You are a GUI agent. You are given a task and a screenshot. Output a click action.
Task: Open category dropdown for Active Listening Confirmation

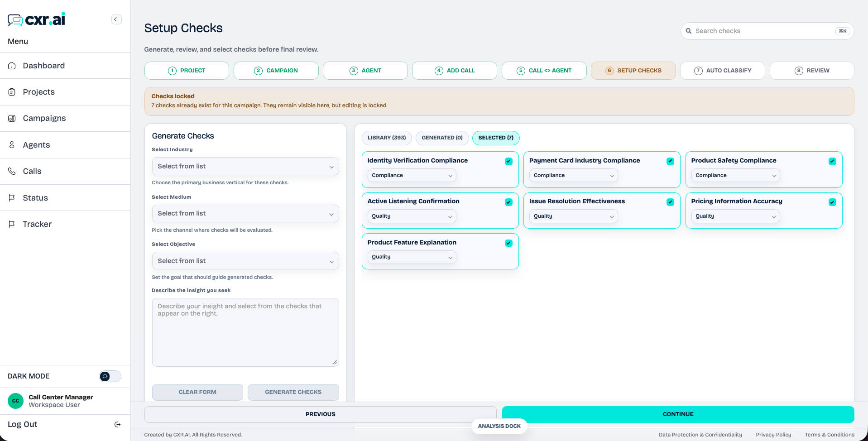point(412,216)
